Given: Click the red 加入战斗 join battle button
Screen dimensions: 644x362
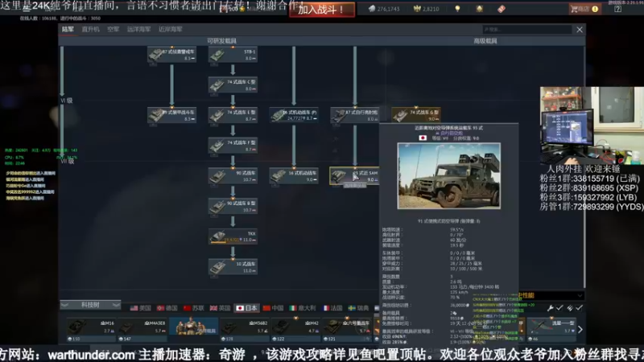Looking at the screenshot, I should click(322, 10).
